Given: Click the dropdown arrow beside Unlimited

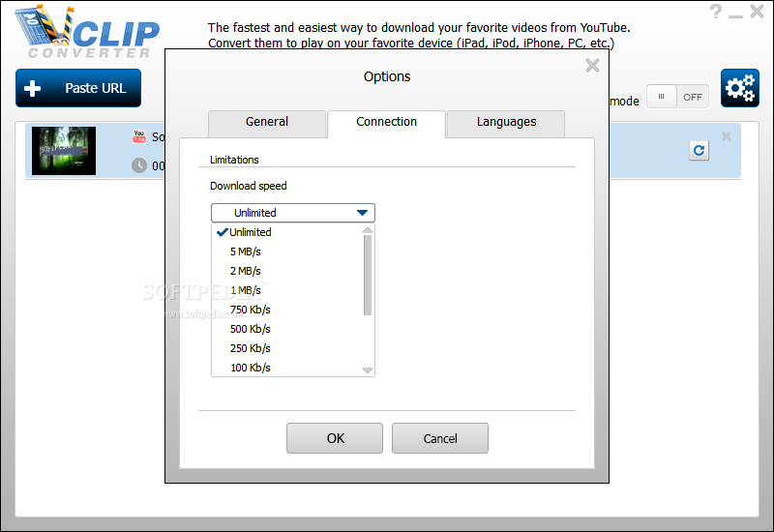Looking at the screenshot, I should [x=362, y=213].
